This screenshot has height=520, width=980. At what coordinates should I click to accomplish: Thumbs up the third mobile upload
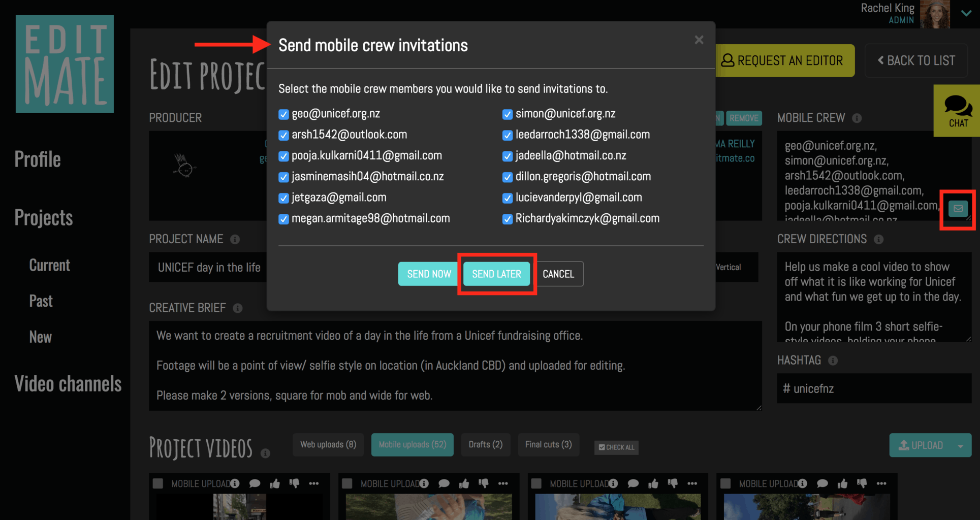653,483
